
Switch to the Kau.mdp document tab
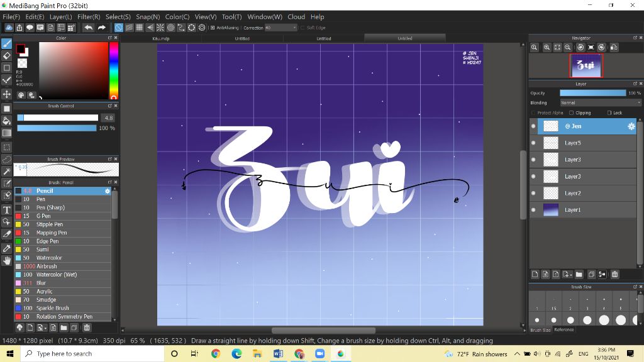tap(161, 38)
